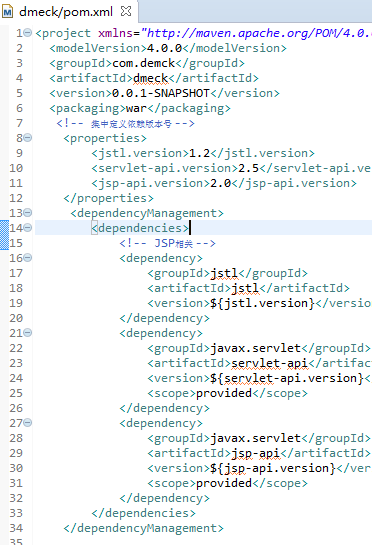Click the artifactId value dmeck on line 4

151,78
